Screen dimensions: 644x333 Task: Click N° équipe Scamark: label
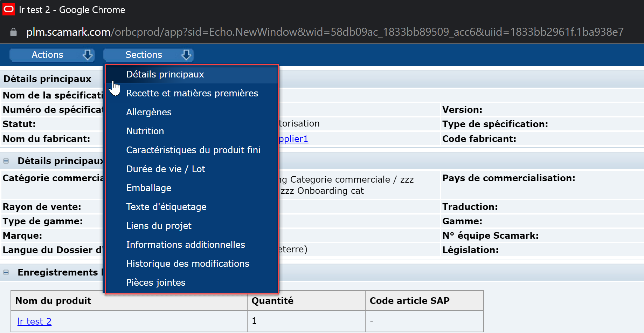[x=491, y=236]
